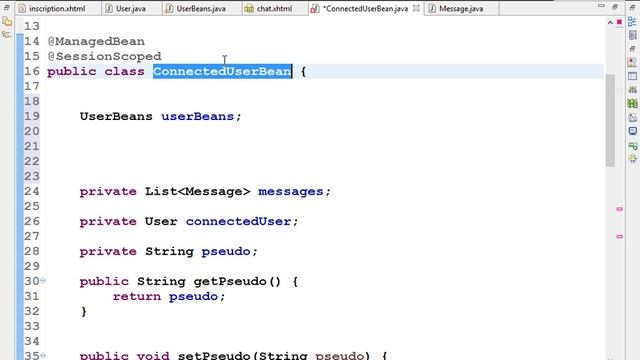The width and height of the screenshot is (640, 360).
Task: Click the return keyword on line 31
Action: [137, 296]
